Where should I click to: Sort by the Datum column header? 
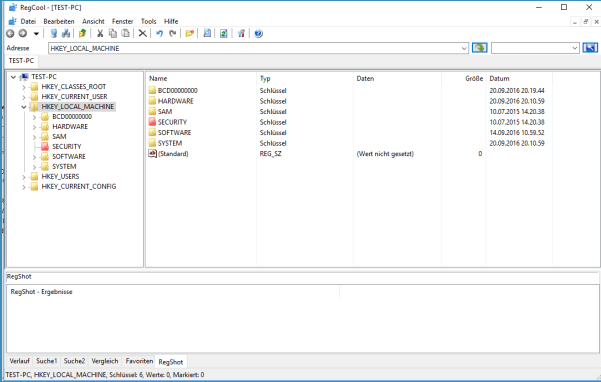click(x=519, y=79)
